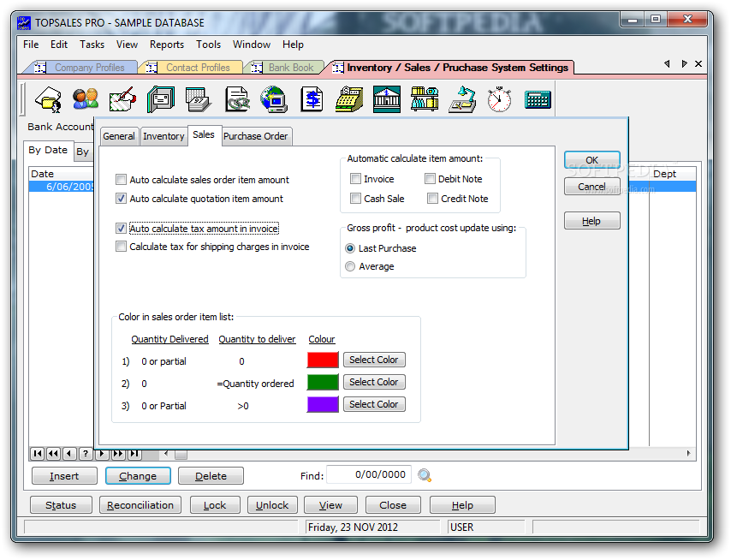Click the question mark navigation button
The height and width of the screenshot is (560, 731).
[86, 453]
